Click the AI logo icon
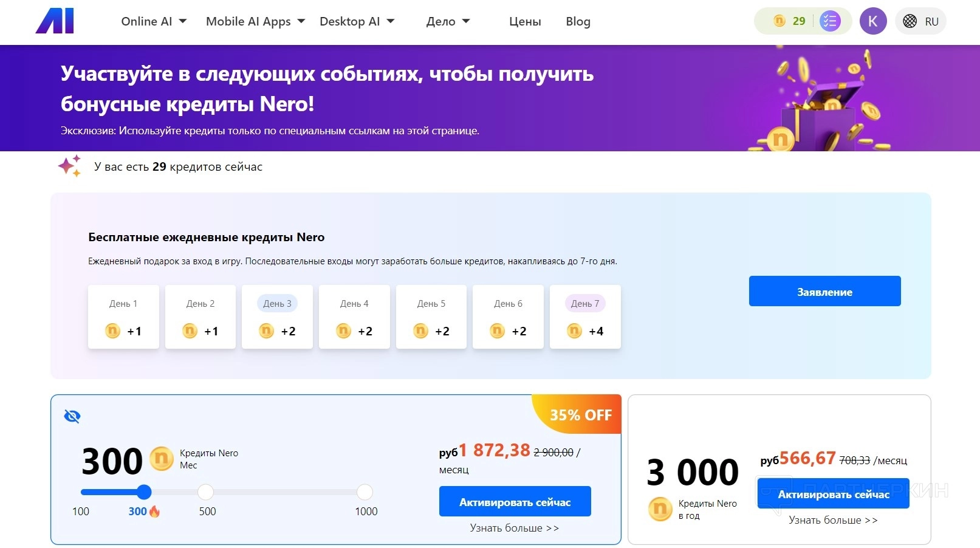The height and width of the screenshot is (548, 980). point(55,21)
